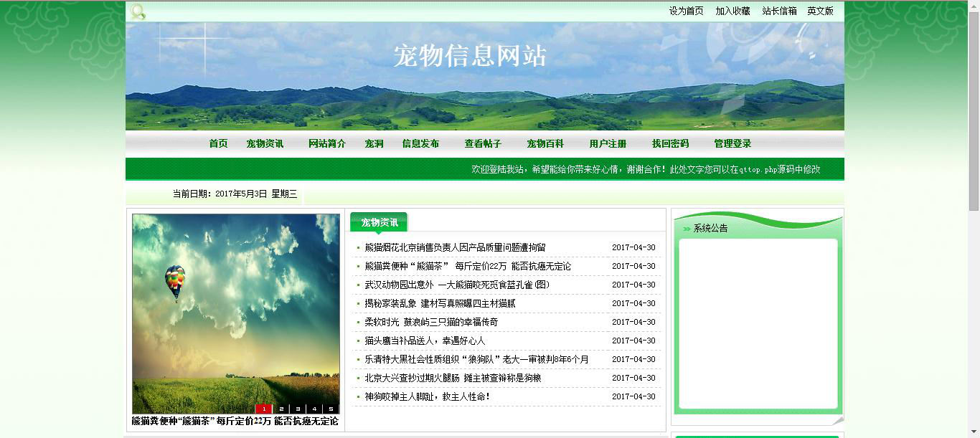Click the magnifying glass icon top-left
The image size is (980, 438).
[137, 11]
